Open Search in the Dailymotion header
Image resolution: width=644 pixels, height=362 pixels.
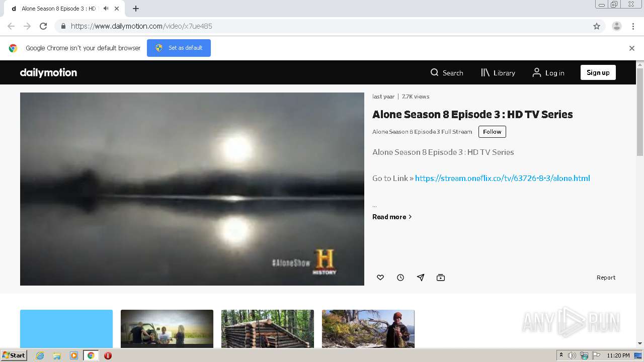click(x=447, y=73)
